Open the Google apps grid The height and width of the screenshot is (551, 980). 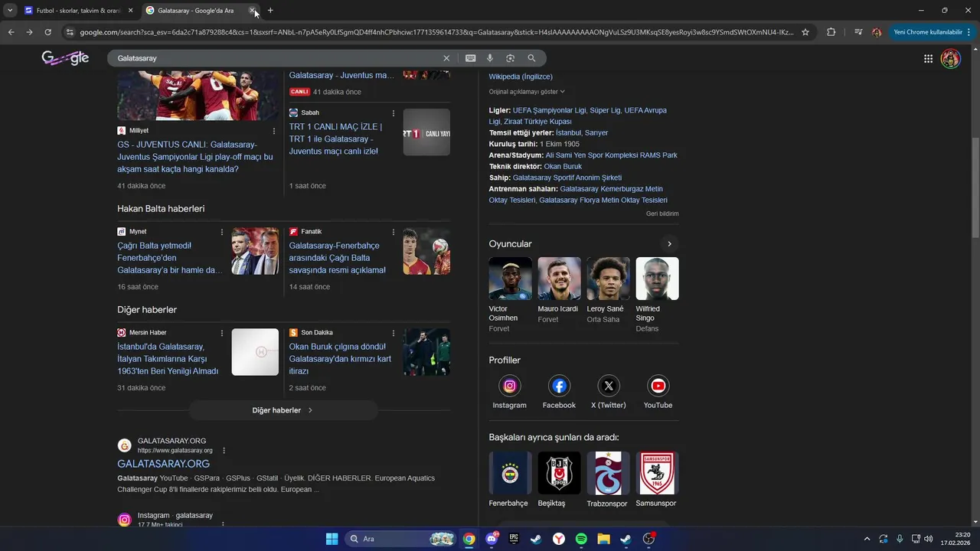coord(928,58)
